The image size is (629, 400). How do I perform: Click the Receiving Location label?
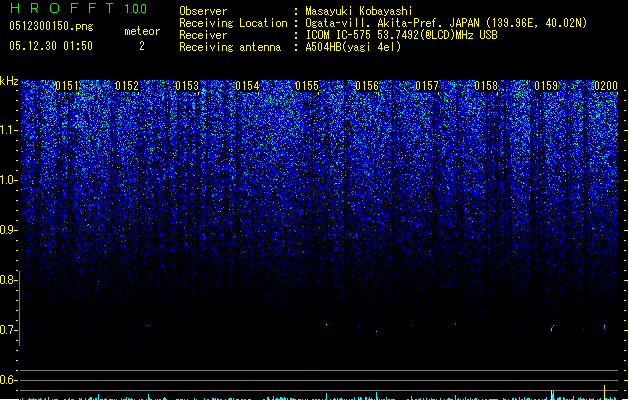click(233, 23)
